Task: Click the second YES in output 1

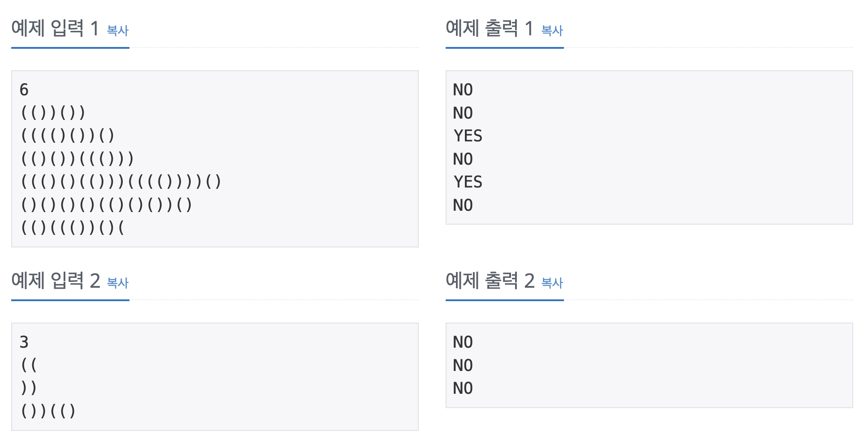Action: click(468, 182)
